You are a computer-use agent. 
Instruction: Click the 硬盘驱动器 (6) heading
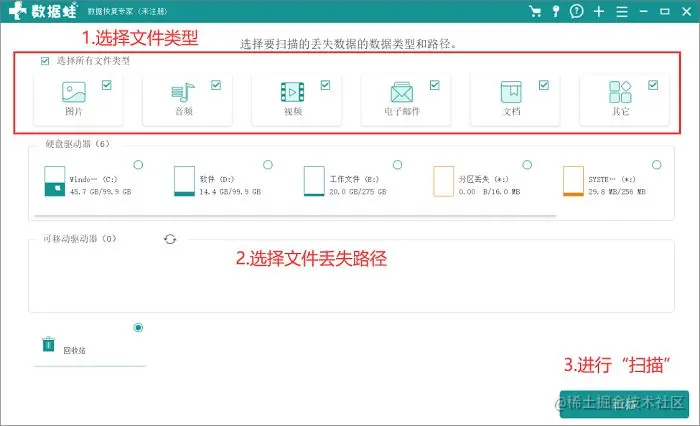(x=77, y=144)
